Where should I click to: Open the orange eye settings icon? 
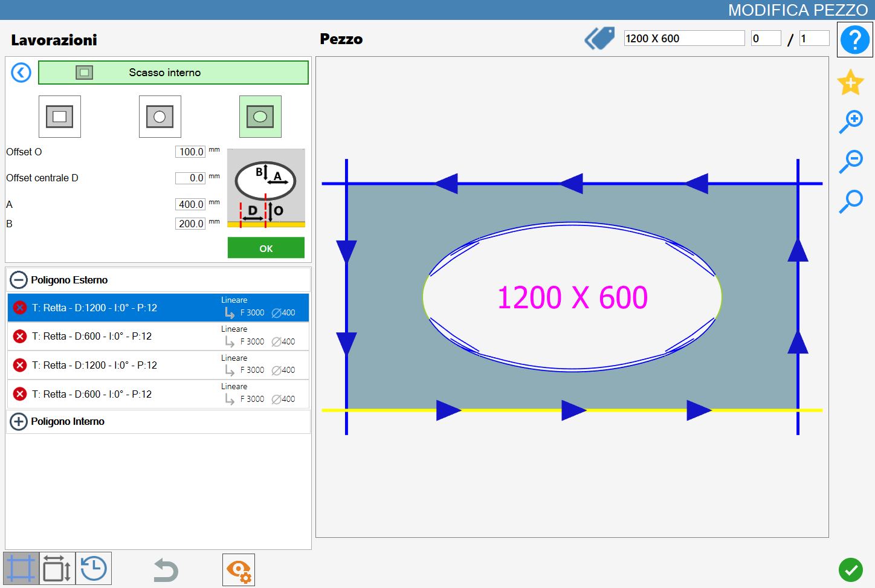pos(239,570)
